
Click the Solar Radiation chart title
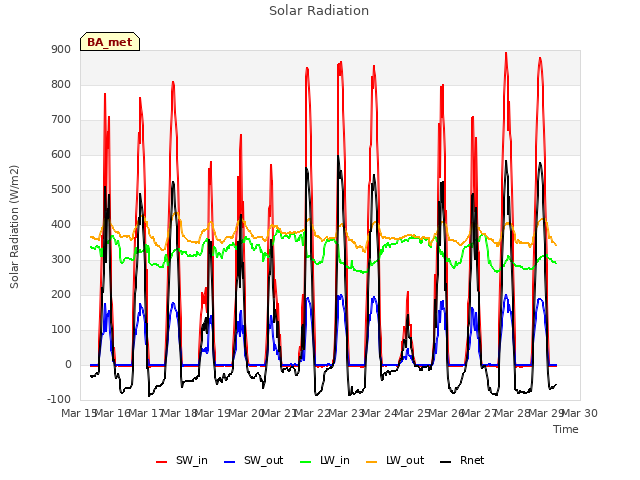pos(319,11)
